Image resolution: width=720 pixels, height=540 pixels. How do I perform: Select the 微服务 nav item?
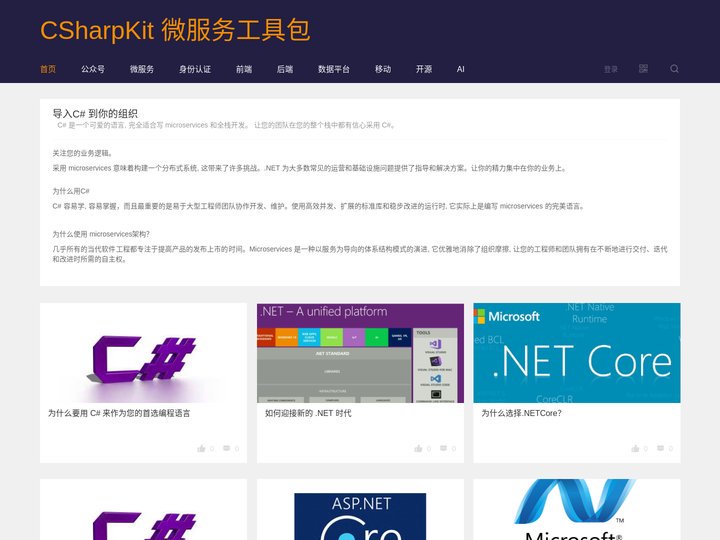142,69
